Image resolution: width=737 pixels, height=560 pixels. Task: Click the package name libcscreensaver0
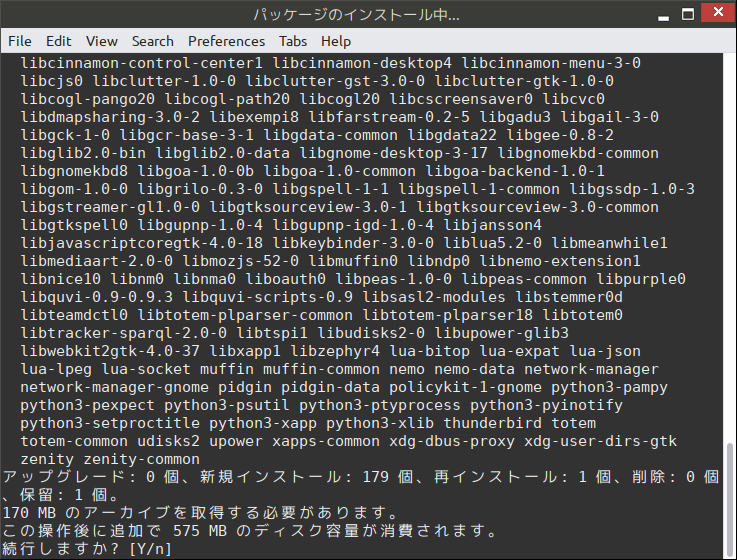tap(461, 99)
